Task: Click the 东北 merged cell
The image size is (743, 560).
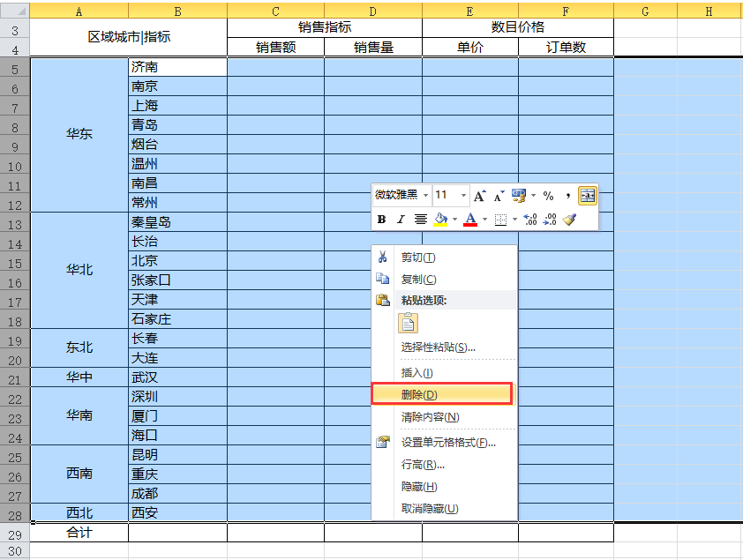Action: (79, 348)
